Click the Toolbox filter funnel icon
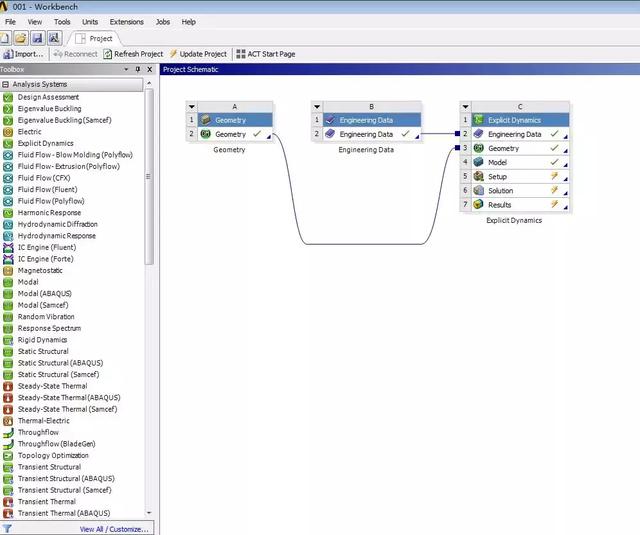 click(x=7, y=529)
